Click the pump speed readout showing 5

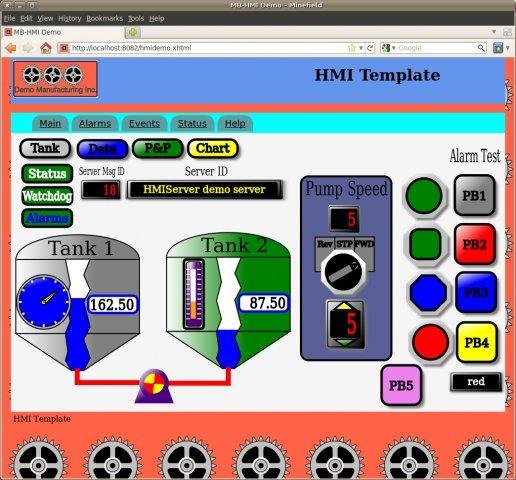tap(344, 219)
